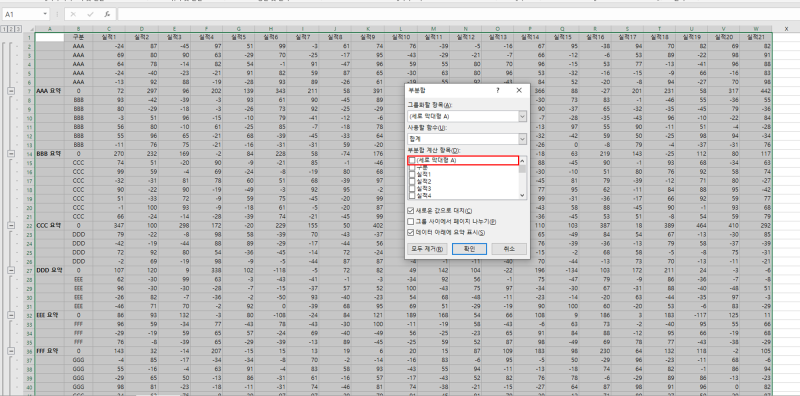Click the 모두 제거 button
Image resolution: width=800 pixels, height=396 pixels.
click(x=428, y=249)
